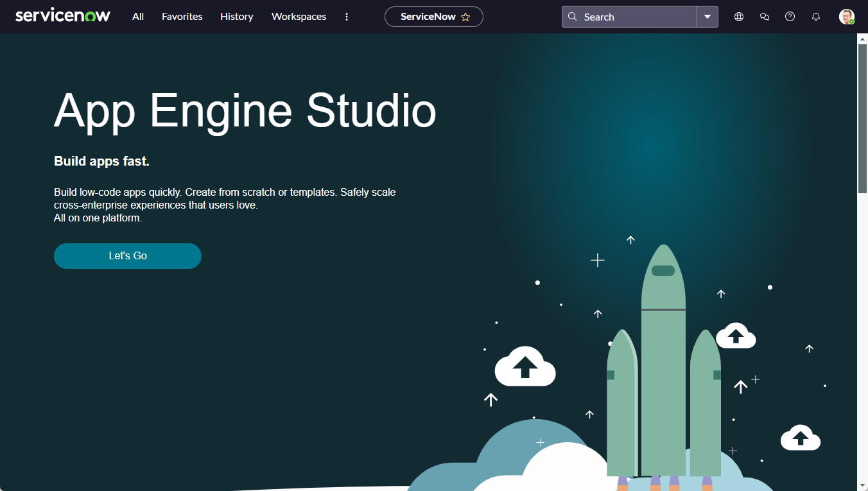Open the more options kebab menu

[x=347, y=17]
